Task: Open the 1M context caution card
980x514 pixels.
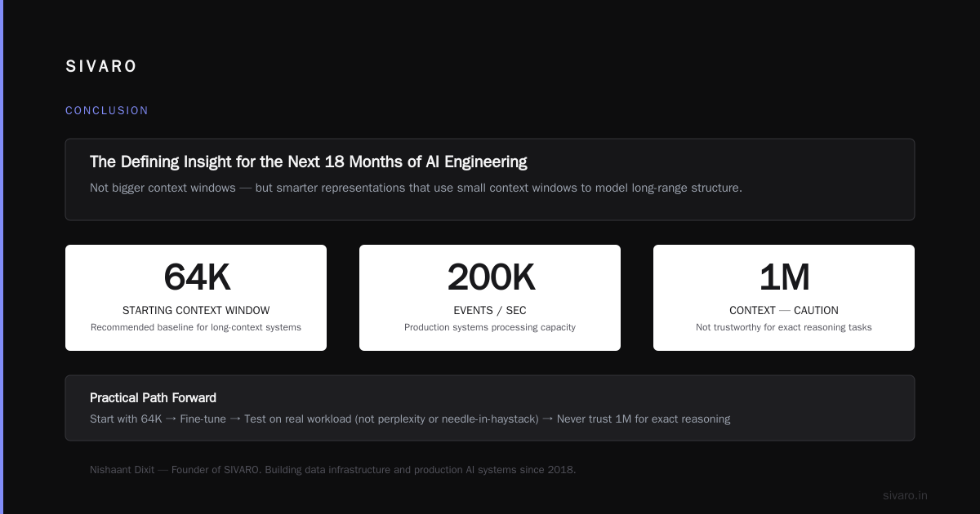Action: (x=784, y=298)
